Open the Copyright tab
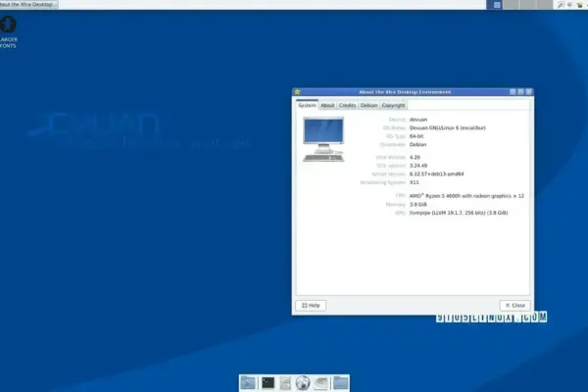588x392 pixels. 393,106
